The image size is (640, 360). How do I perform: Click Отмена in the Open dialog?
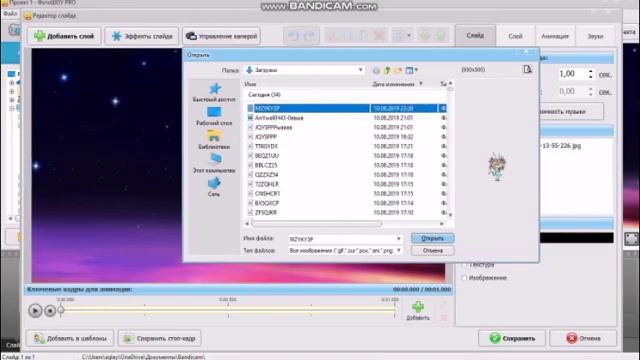(x=432, y=251)
